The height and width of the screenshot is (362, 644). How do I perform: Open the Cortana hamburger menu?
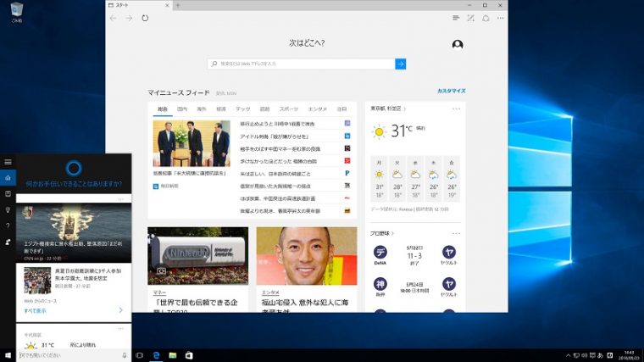[8, 162]
